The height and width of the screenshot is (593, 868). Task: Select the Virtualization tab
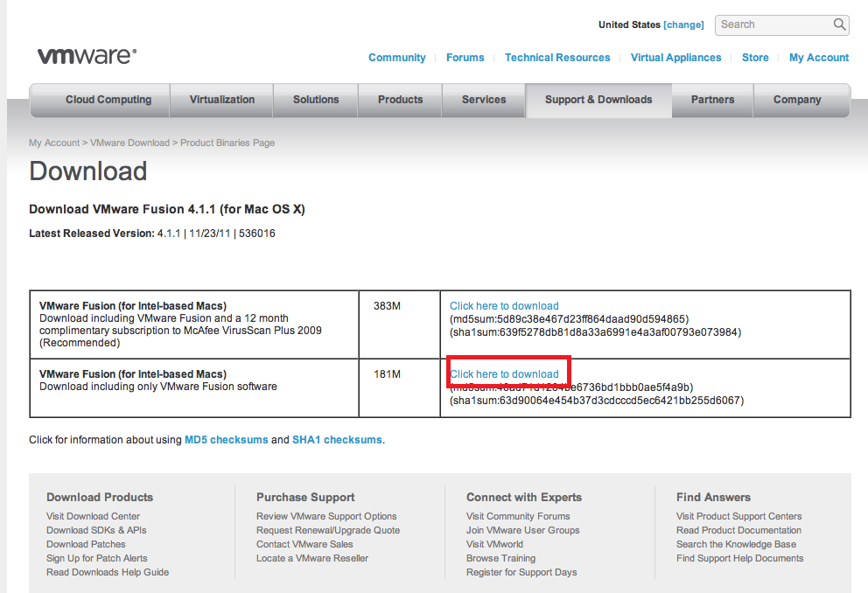pyautogui.click(x=222, y=100)
